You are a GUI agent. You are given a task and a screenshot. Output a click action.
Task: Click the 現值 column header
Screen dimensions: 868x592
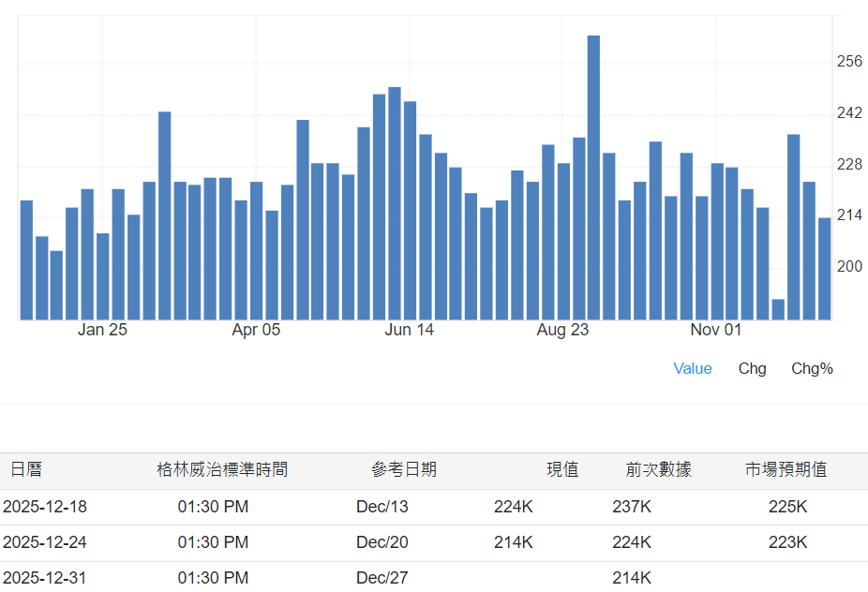click(562, 469)
